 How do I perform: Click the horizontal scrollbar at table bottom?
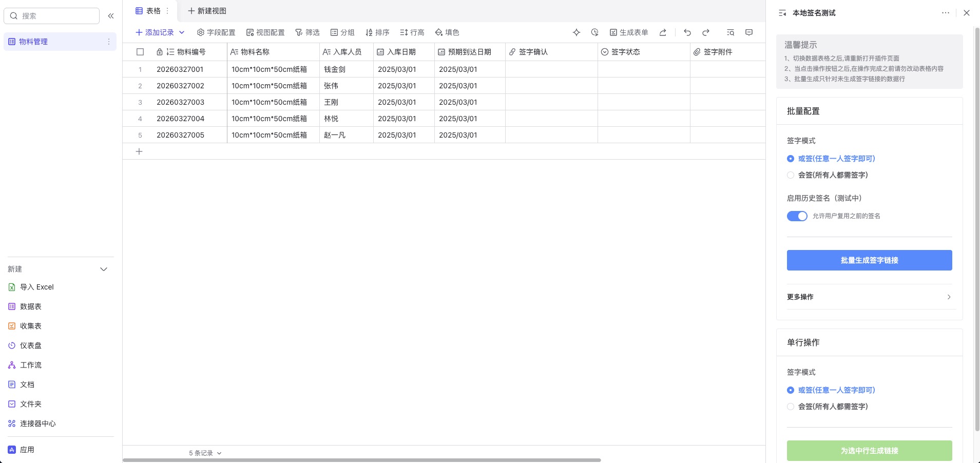(361, 460)
